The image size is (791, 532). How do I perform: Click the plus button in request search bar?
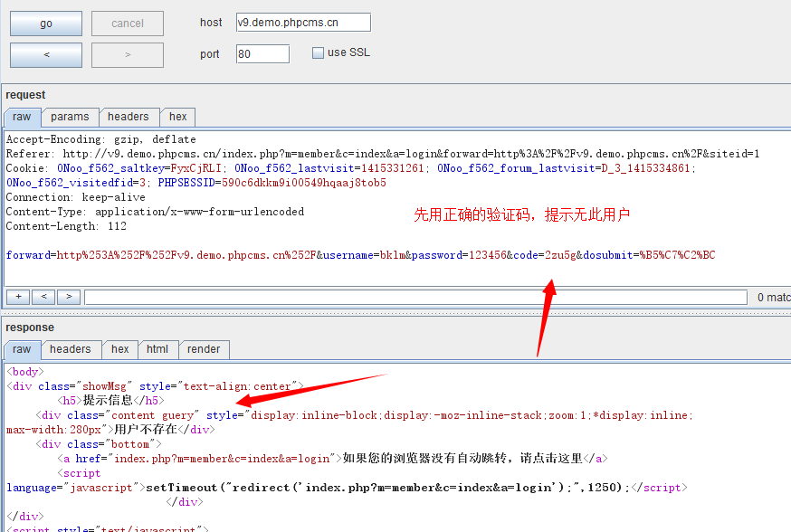(18, 297)
